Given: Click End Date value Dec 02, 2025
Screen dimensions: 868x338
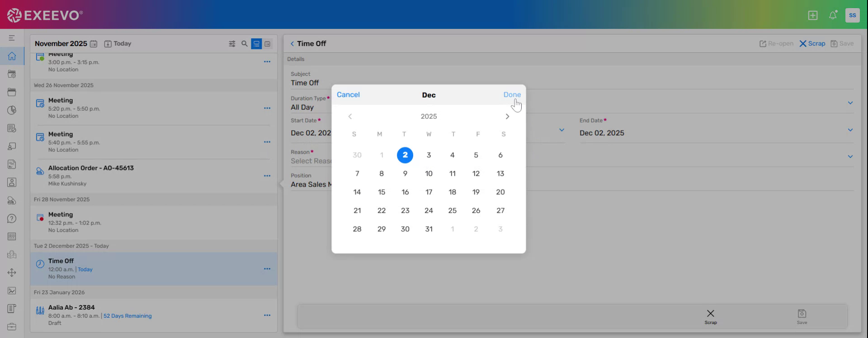Looking at the screenshot, I should 602,133.
